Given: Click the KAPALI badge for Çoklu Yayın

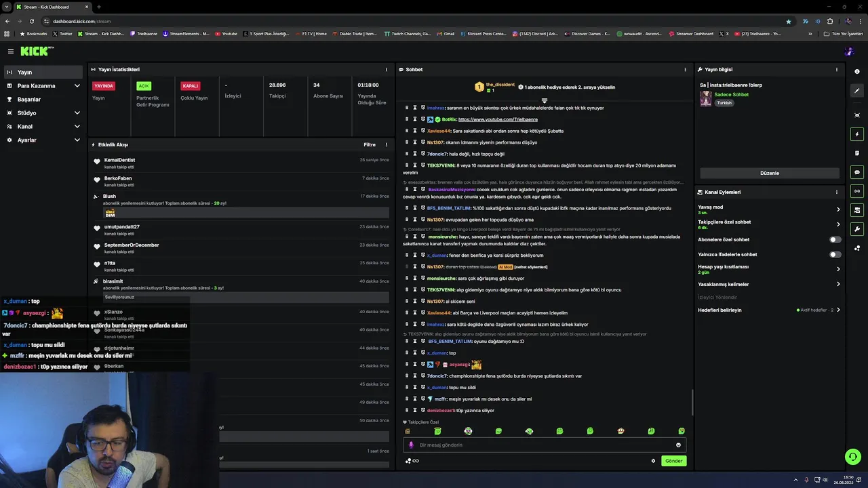Looking at the screenshot, I should tap(191, 86).
